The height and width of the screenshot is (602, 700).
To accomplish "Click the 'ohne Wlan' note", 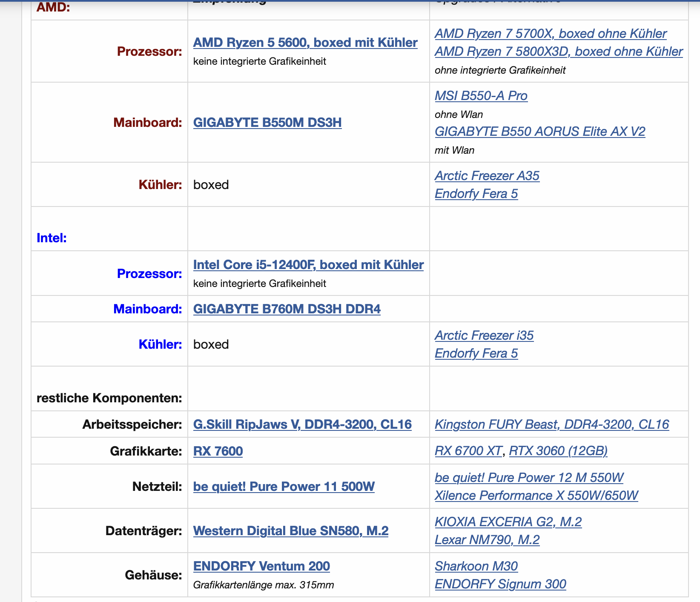I will pyautogui.click(x=459, y=115).
